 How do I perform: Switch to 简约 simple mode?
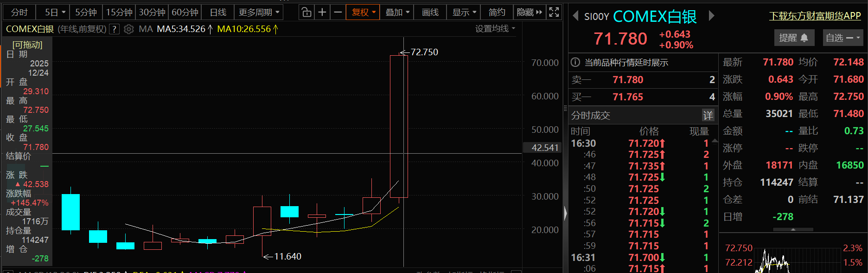pyautogui.click(x=497, y=13)
